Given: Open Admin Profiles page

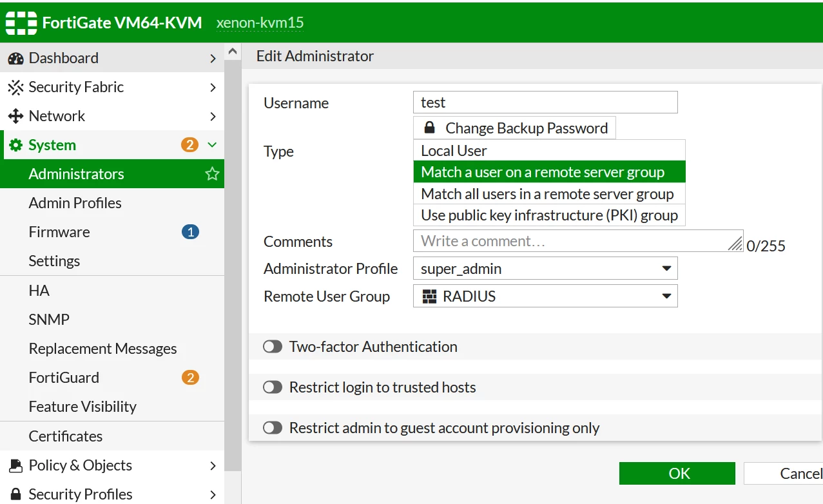Looking at the screenshot, I should pos(112,203).
